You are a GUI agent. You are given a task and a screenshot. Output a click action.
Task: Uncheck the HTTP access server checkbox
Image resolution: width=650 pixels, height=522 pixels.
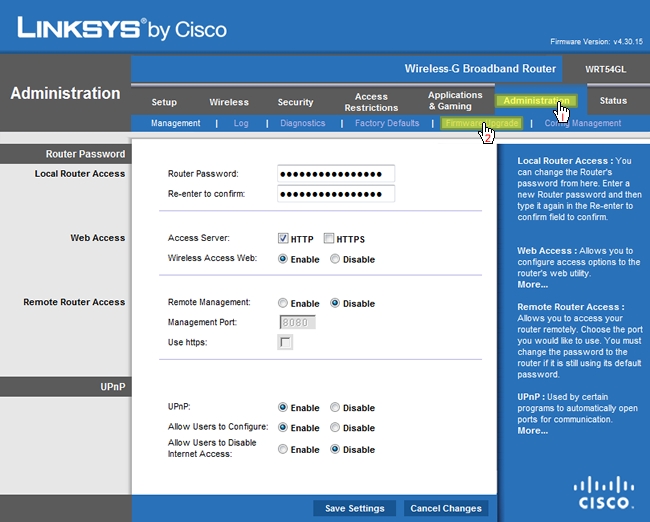click(283, 239)
